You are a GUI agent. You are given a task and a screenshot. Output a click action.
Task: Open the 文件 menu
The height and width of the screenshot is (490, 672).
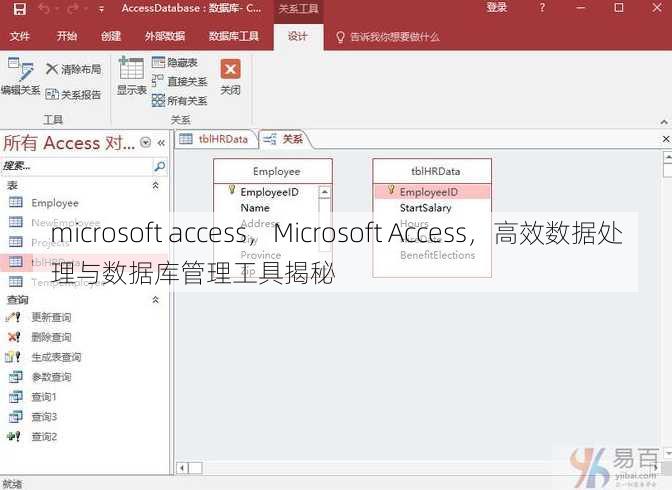(x=20, y=36)
